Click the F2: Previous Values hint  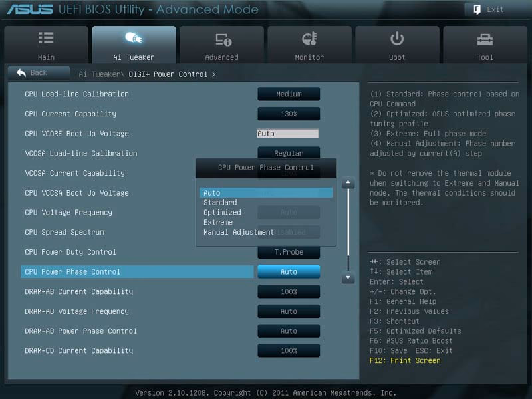(x=409, y=311)
